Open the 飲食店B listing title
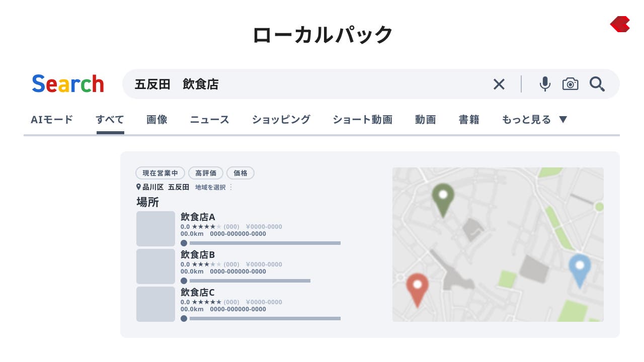The height and width of the screenshot is (362, 644). pyautogui.click(x=198, y=254)
